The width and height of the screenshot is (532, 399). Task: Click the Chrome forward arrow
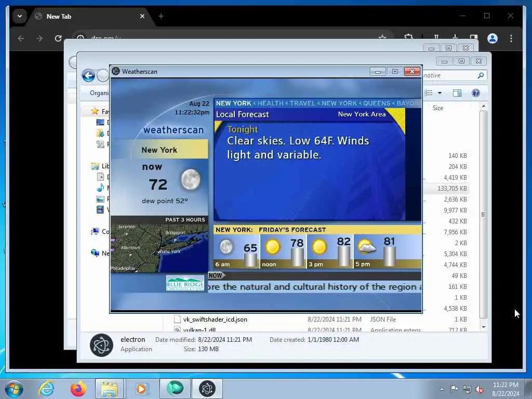[39, 38]
